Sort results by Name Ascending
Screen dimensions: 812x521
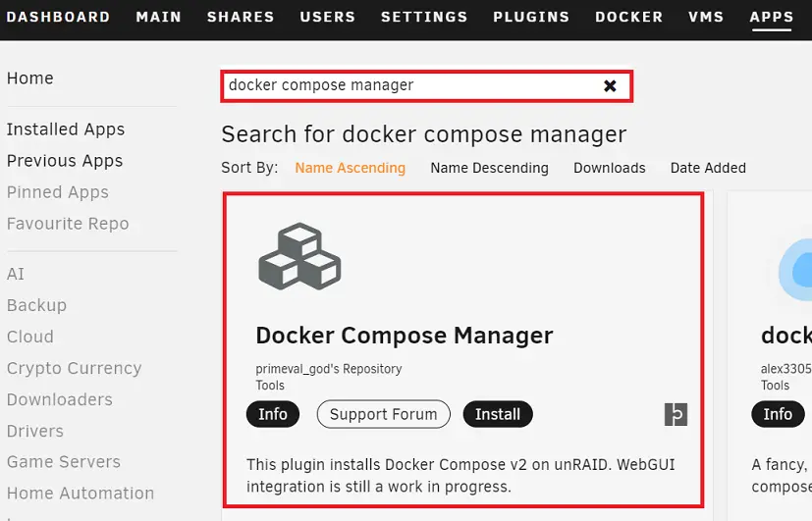[x=351, y=168]
